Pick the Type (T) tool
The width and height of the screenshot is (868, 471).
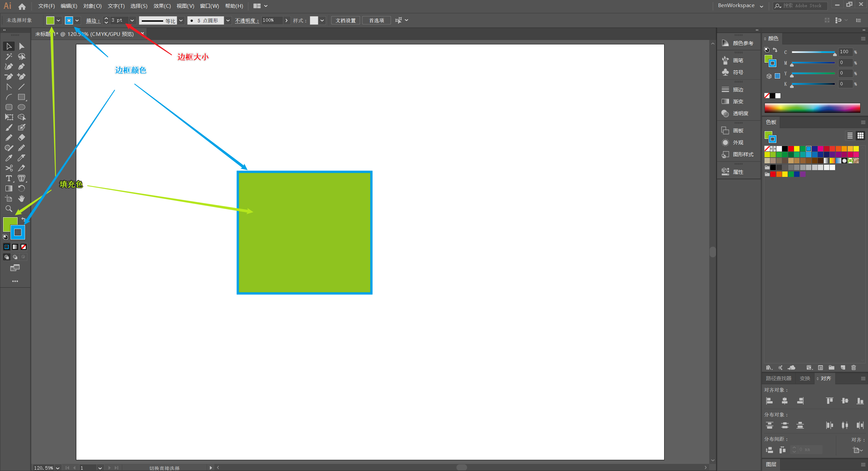pyautogui.click(x=9, y=178)
